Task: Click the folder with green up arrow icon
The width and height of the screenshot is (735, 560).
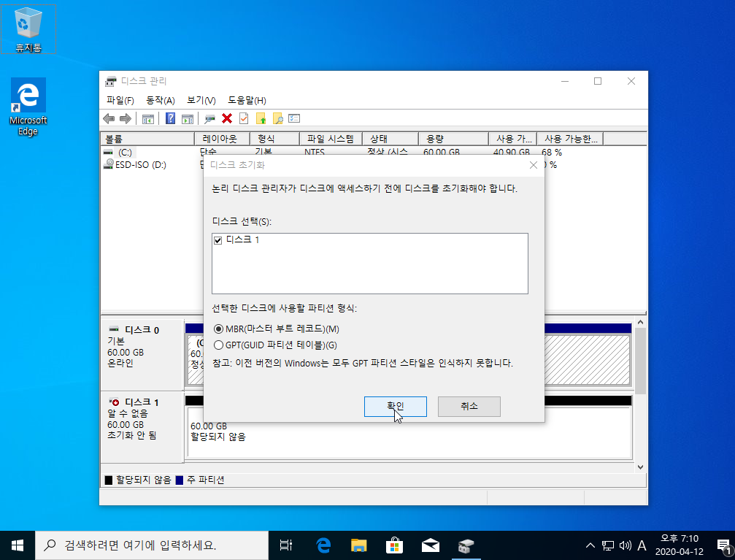Action: pyautogui.click(x=261, y=119)
